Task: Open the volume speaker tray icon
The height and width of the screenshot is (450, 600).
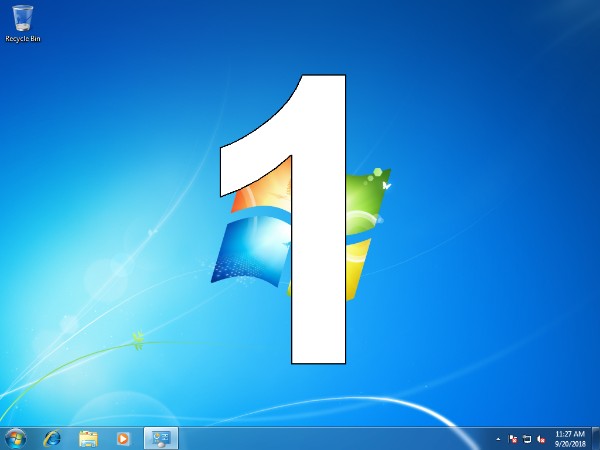Action: coord(541,439)
